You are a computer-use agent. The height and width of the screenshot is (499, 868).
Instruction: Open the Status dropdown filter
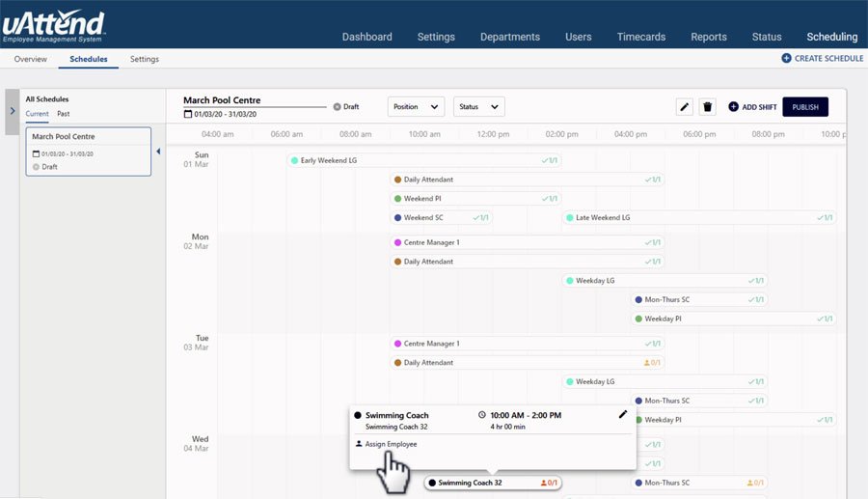point(479,107)
